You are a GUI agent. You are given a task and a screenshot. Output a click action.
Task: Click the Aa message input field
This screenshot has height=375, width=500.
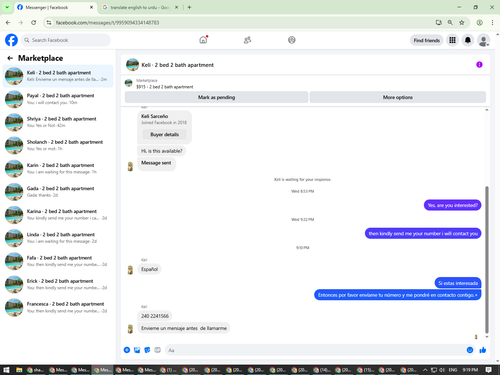click(x=315, y=350)
